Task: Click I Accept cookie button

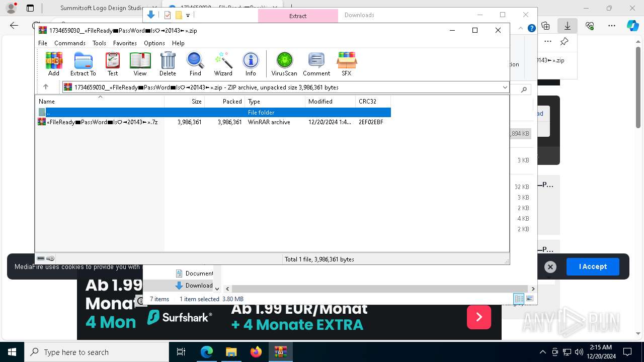Action: pos(593,266)
